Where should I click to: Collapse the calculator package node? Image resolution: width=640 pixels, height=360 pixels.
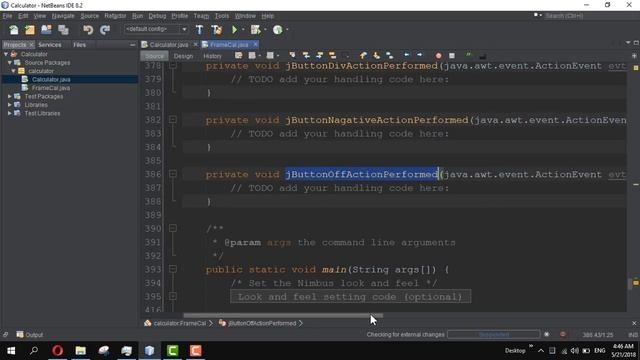13,71
